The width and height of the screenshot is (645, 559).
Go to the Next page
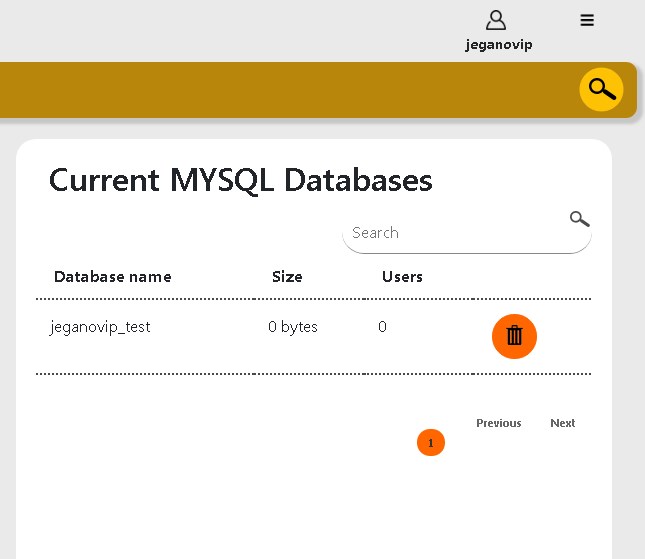point(562,423)
